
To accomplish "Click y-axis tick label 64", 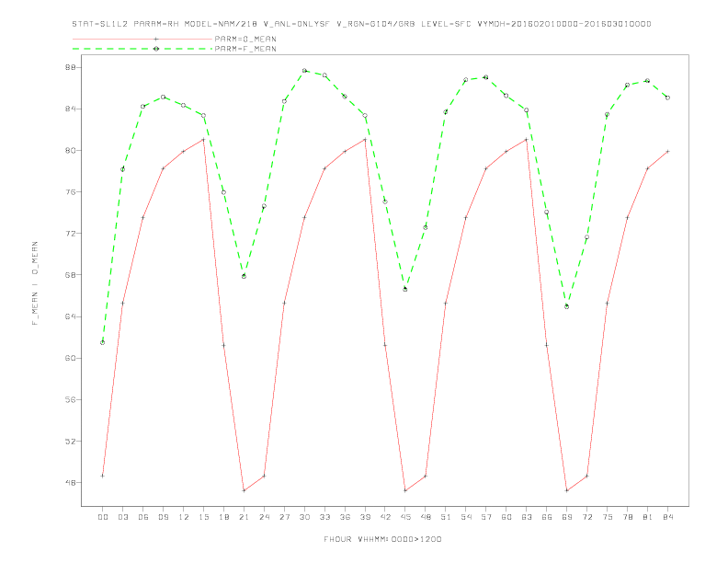I will [70, 316].
